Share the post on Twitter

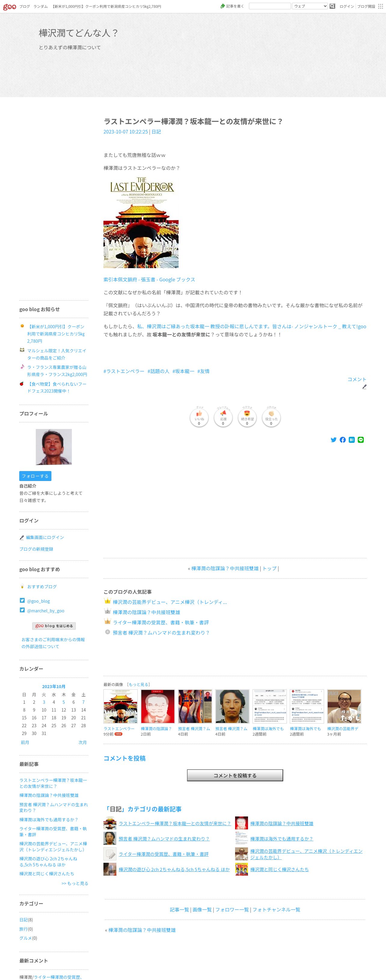coord(333,440)
